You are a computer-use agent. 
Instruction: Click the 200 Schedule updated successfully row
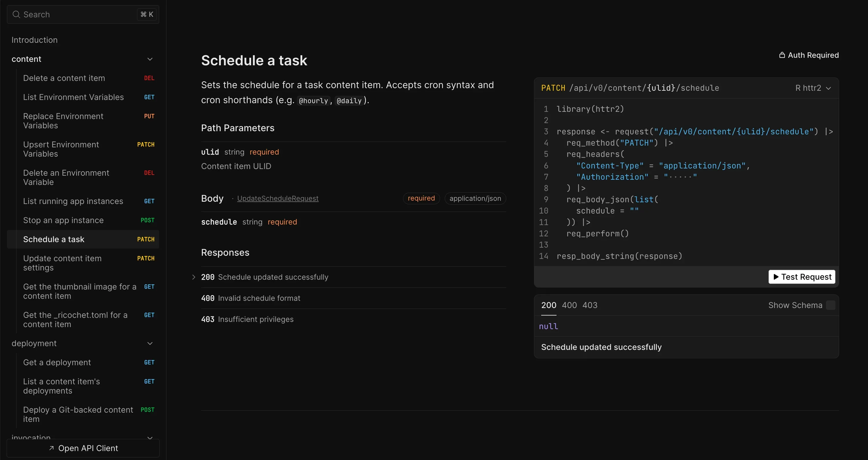pos(353,277)
